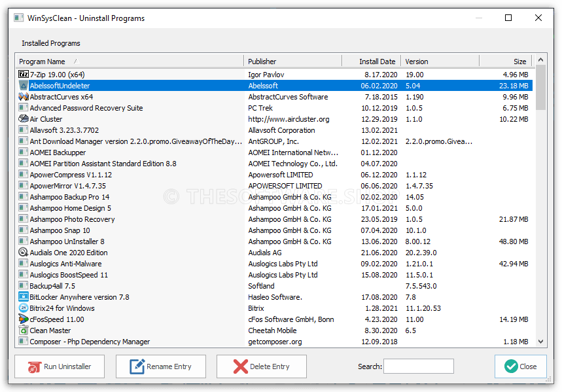
Task: Click the http://www.aircluster.org publisher cell
Action: coord(289,118)
